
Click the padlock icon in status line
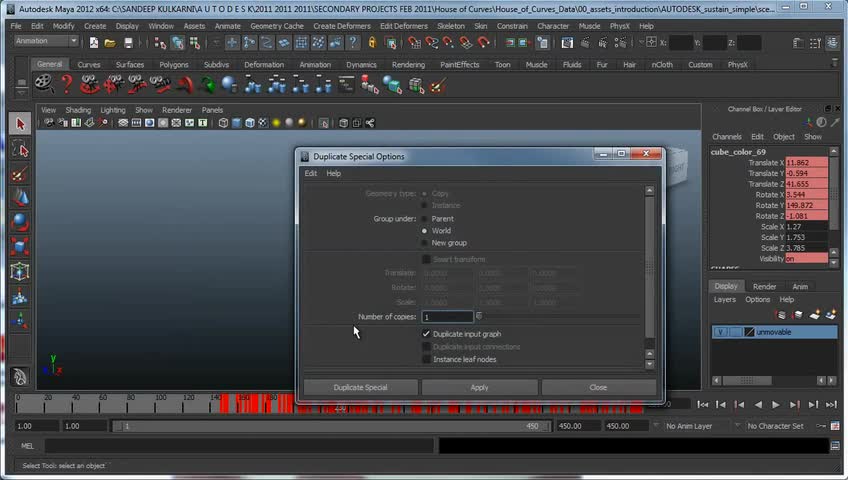(x=372, y=42)
